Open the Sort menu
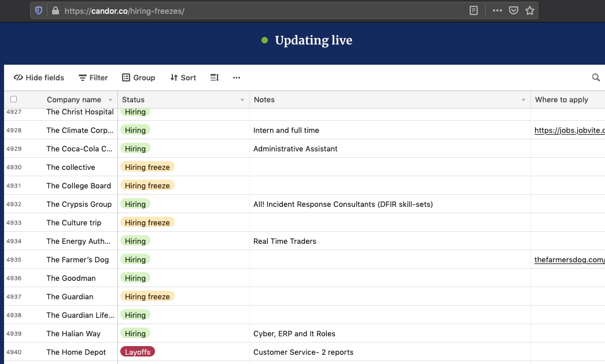Screen dimensions: 605x364 tap(183, 77)
